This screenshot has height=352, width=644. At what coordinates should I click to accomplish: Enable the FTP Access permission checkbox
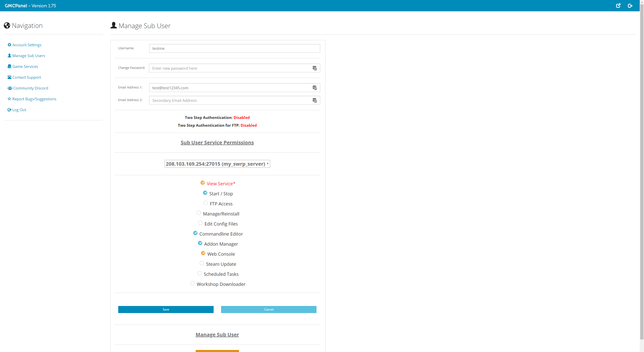click(x=204, y=203)
